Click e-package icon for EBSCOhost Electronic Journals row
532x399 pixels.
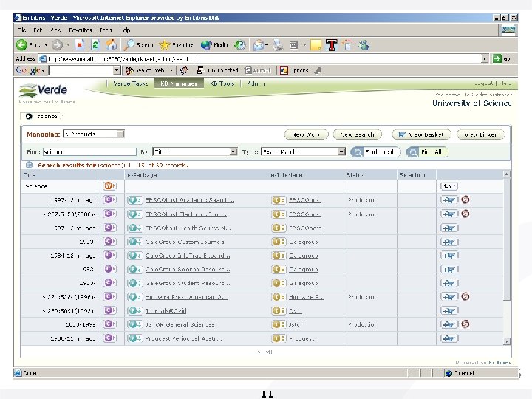135,214
